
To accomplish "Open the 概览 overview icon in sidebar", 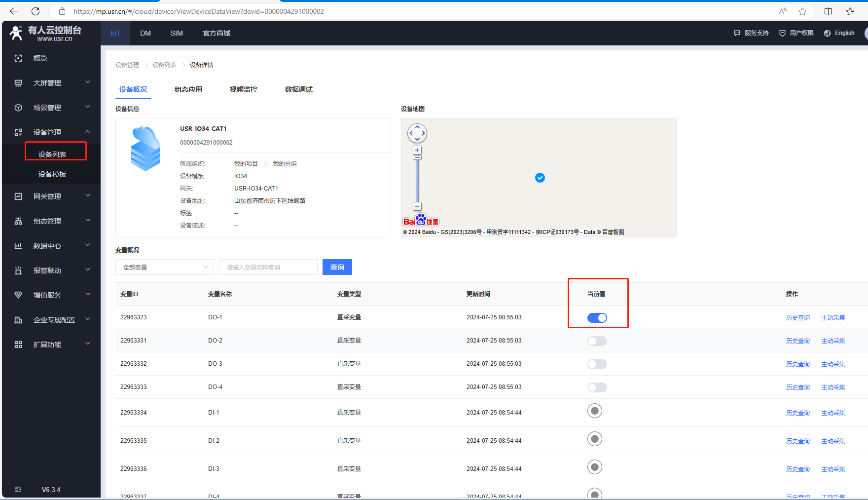I will click(18, 58).
